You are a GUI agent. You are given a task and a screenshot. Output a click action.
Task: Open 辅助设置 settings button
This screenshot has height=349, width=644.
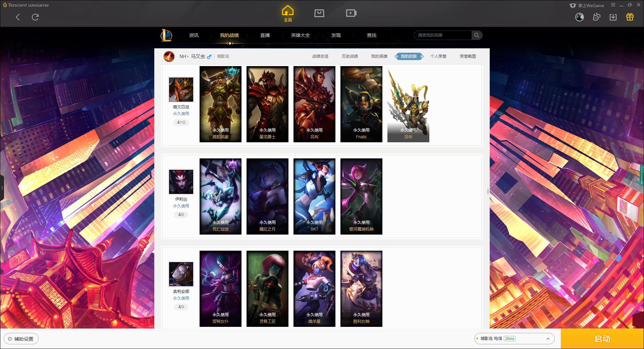tap(21, 339)
